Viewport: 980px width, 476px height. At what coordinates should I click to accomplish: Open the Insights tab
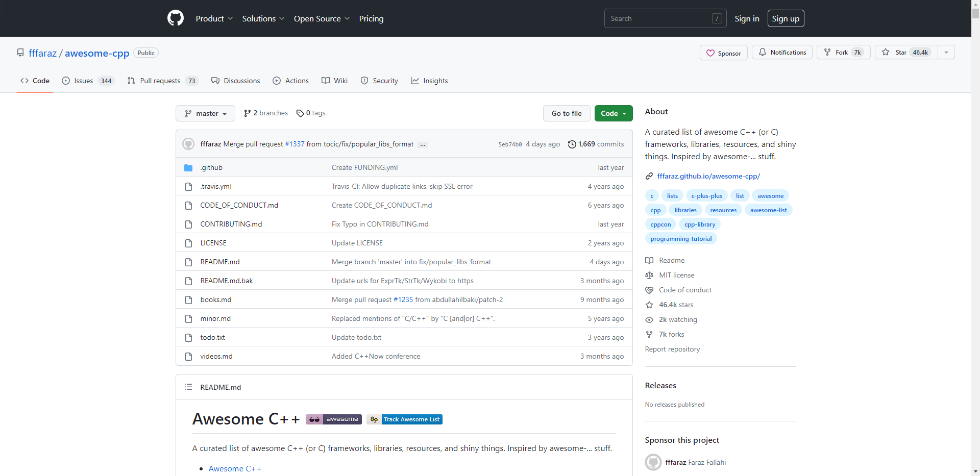coord(429,81)
